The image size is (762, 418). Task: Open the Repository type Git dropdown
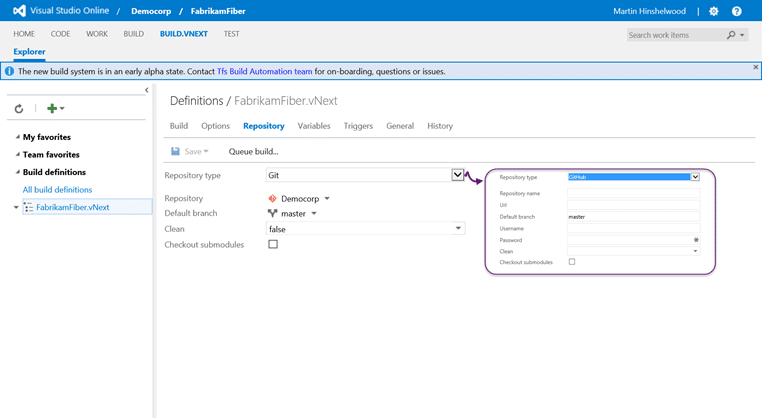(x=362, y=175)
